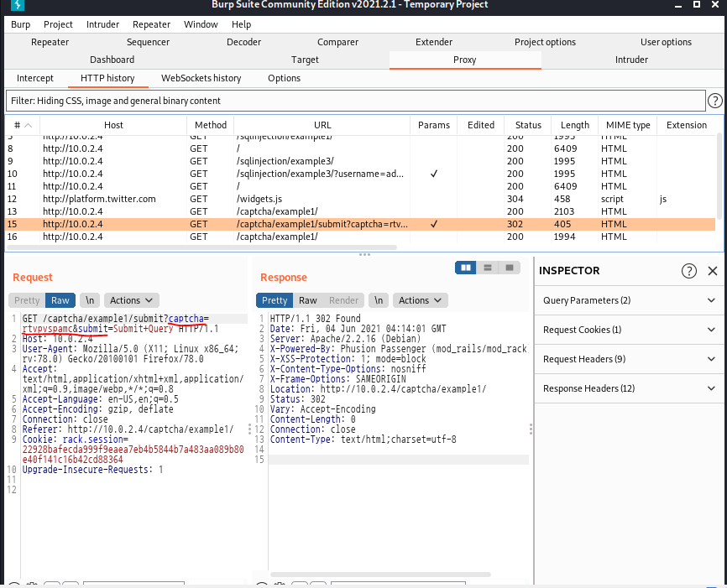Sort history by Status column

[x=528, y=125]
